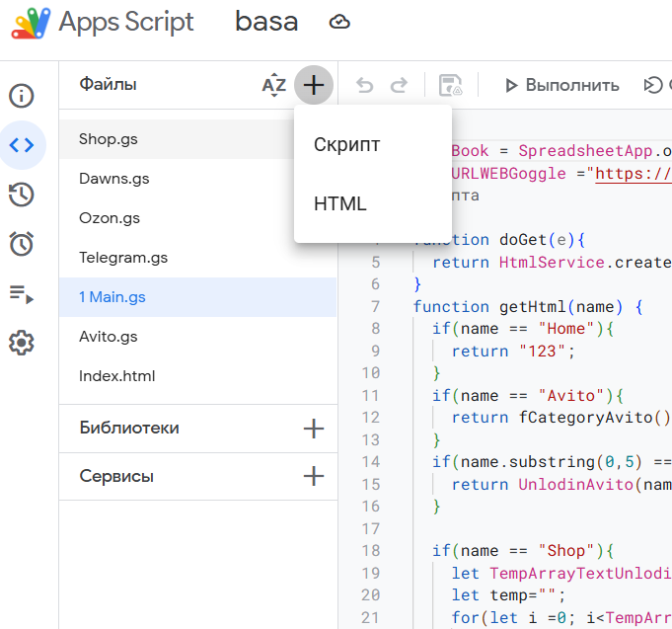This screenshot has width=672, height=629.
Task: Open the Triggers alarm clock icon
Action: 22,244
